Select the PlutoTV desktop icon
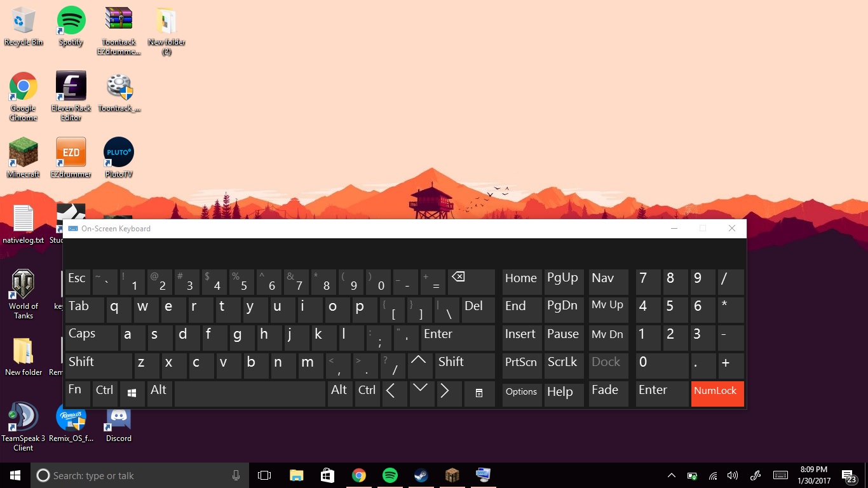This screenshot has width=868, height=488. [x=119, y=158]
